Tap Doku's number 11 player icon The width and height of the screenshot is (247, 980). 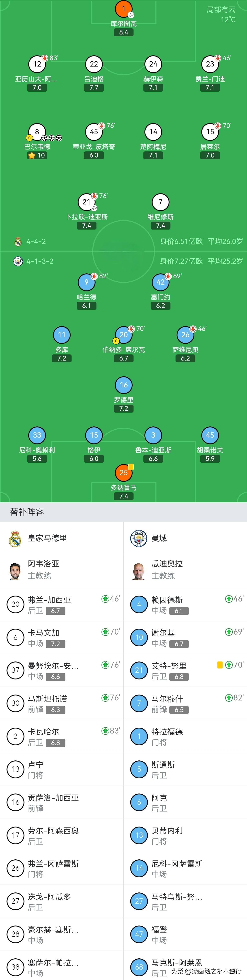tap(62, 335)
